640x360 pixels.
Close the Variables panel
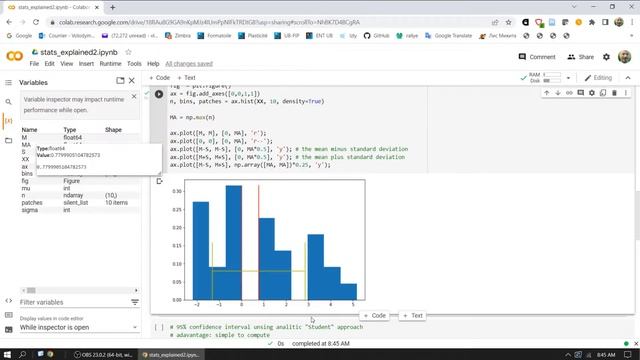(131, 81)
